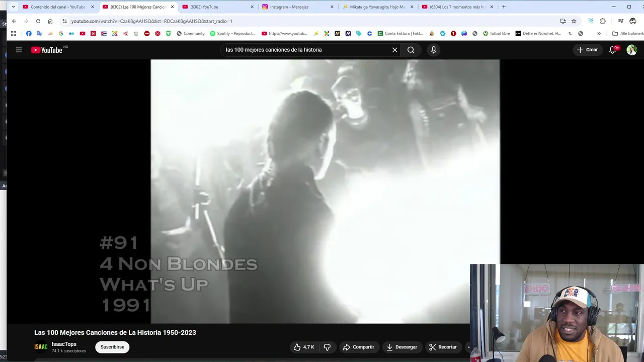Open more actions ellipsis beside Recortar

468,347
